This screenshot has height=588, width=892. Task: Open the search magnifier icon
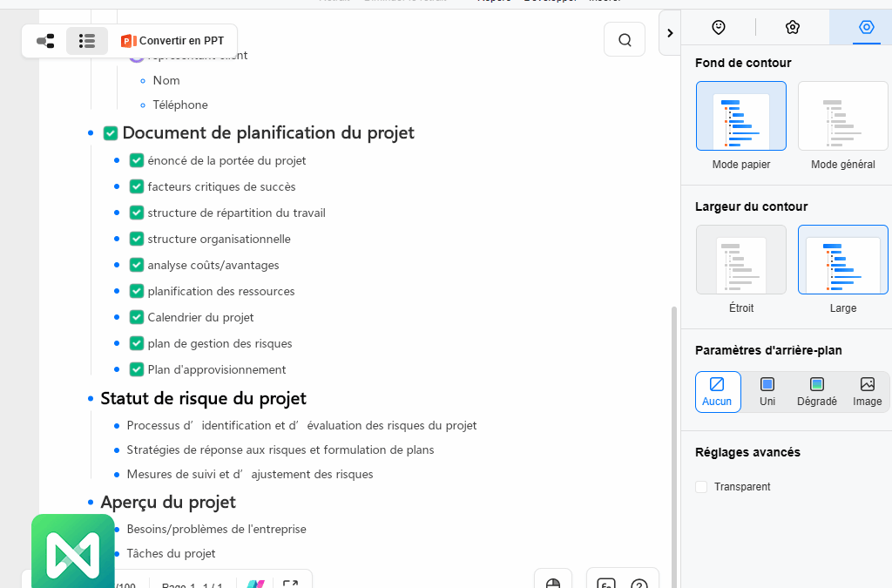click(x=625, y=40)
